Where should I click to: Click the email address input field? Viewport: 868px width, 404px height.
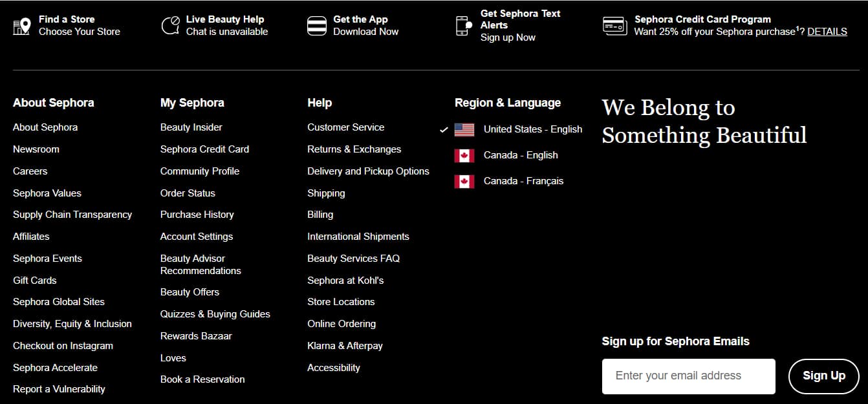pyautogui.click(x=688, y=376)
